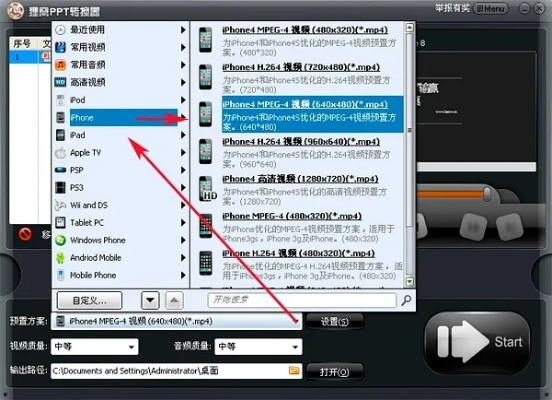Click the Android robot icon

(61, 258)
